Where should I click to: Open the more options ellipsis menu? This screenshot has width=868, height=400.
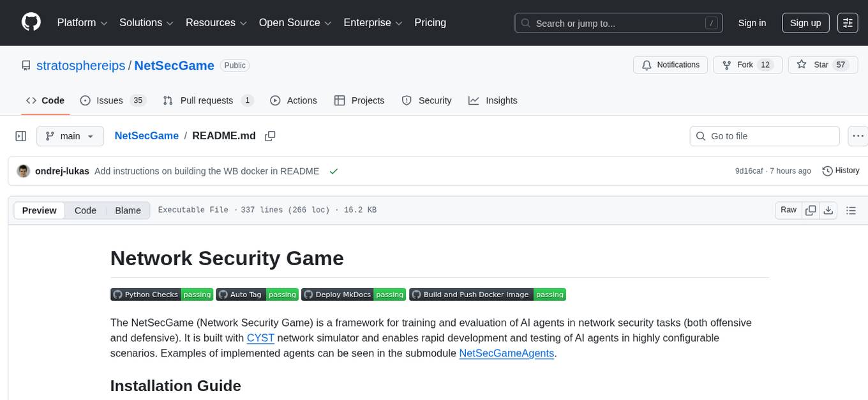click(x=858, y=135)
